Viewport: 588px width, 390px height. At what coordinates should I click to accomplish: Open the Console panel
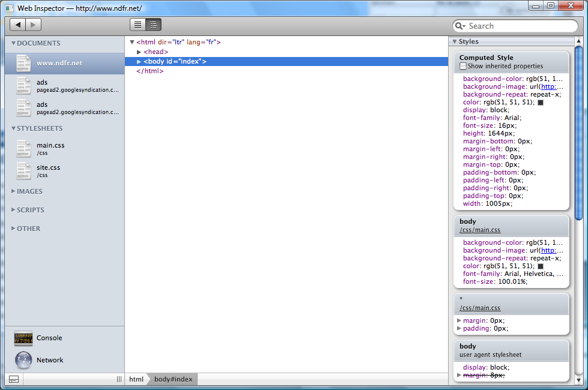pyautogui.click(x=49, y=338)
